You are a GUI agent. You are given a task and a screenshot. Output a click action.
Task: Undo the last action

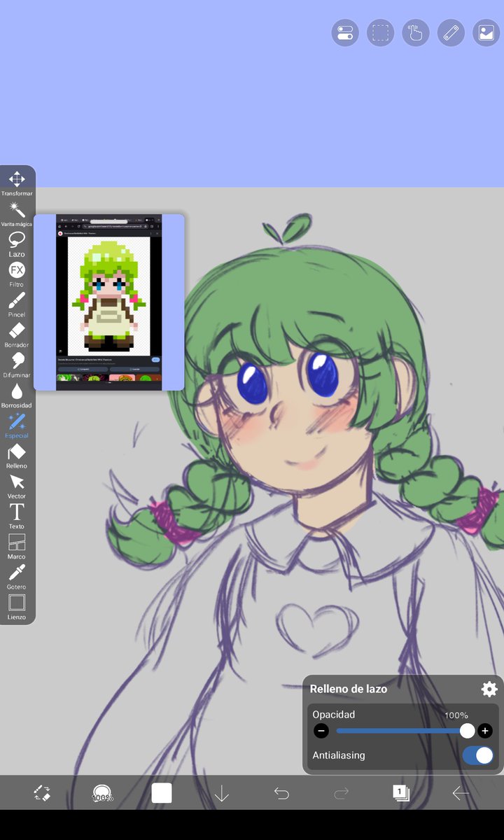pyautogui.click(x=281, y=793)
